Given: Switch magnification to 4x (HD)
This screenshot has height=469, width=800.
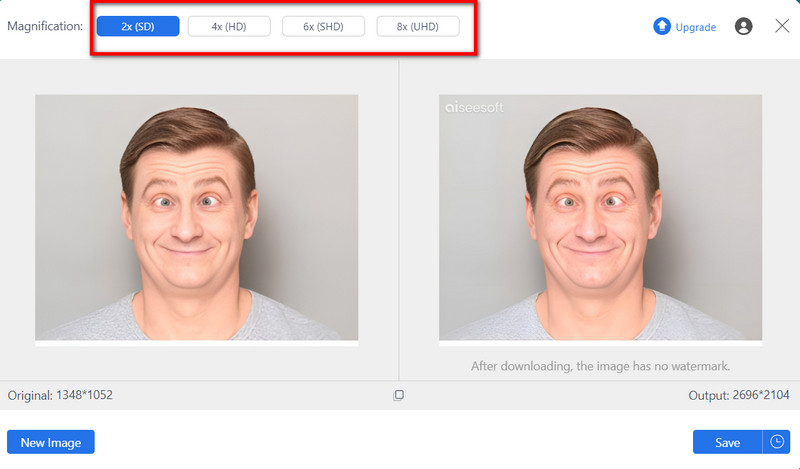Looking at the screenshot, I should pos(229,27).
